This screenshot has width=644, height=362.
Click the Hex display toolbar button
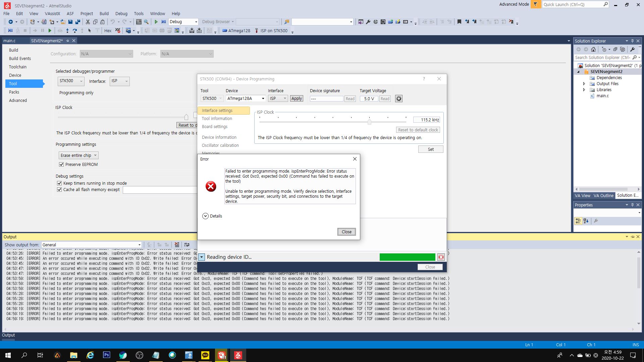coord(108,31)
